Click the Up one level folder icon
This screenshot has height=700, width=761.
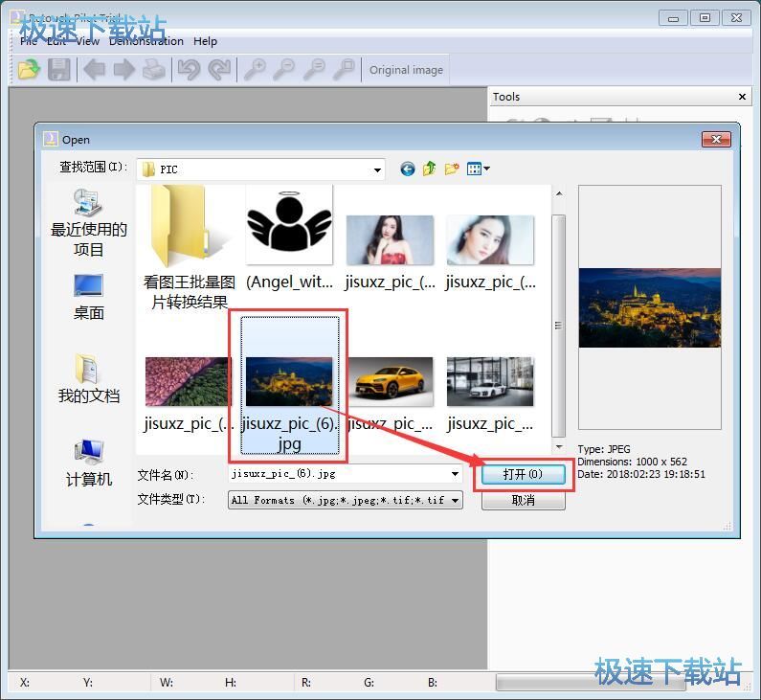pyautogui.click(x=430, y=169)
